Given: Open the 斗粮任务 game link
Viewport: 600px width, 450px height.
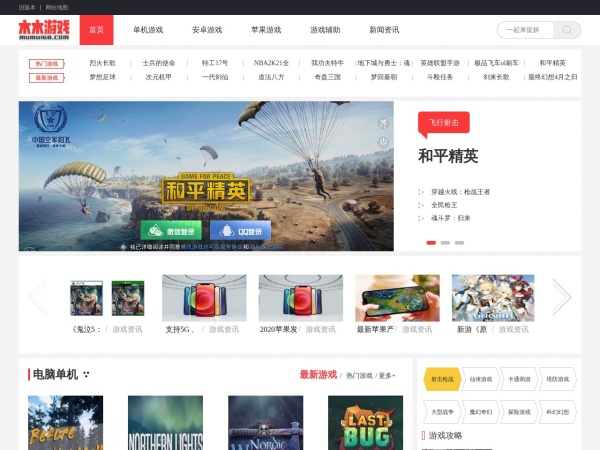Looking at the screenshot, I should coord(440,77).
